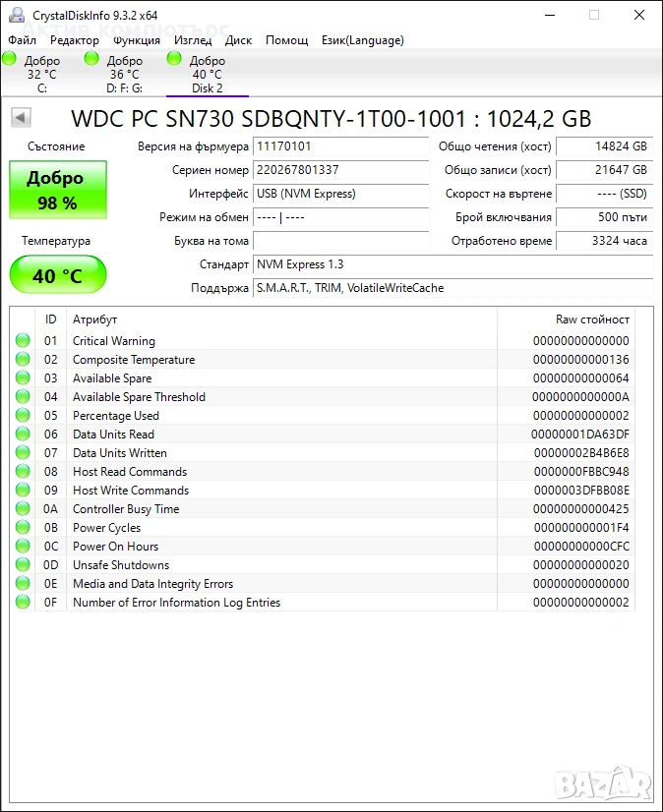Click the Power On Hours status circle
This screenshot has height=812, width=663.
(23, 546)
